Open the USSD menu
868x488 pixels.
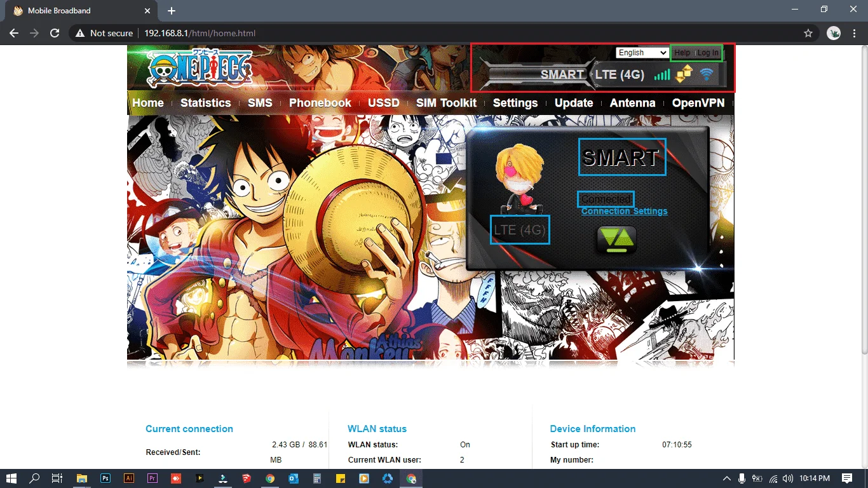tap(384, 103)
